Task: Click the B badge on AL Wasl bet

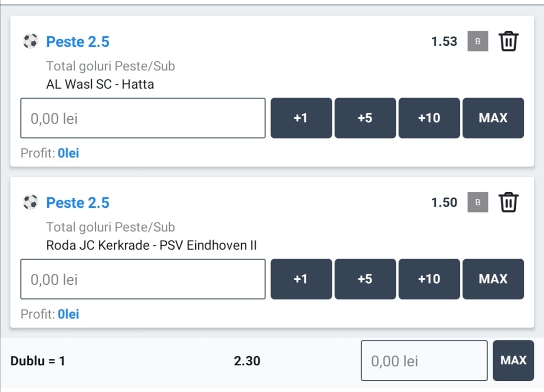Action: pyautogui.click(x=478, y=41)
